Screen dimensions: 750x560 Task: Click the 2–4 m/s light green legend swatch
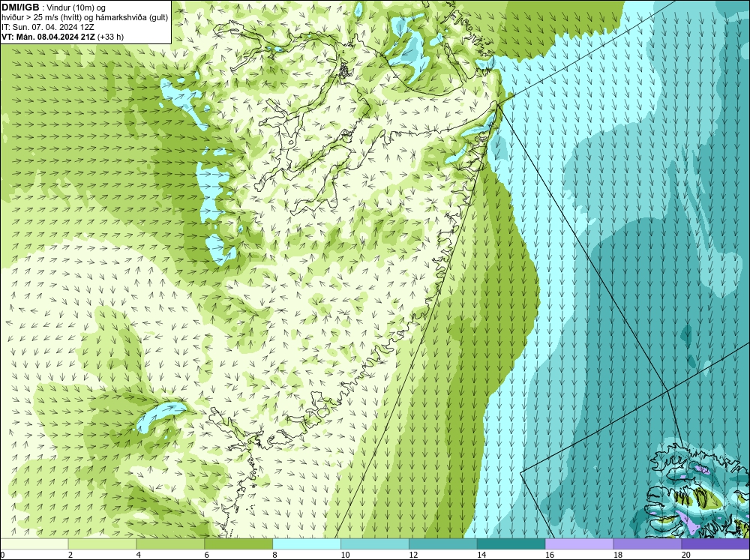(x=102, y=544)
